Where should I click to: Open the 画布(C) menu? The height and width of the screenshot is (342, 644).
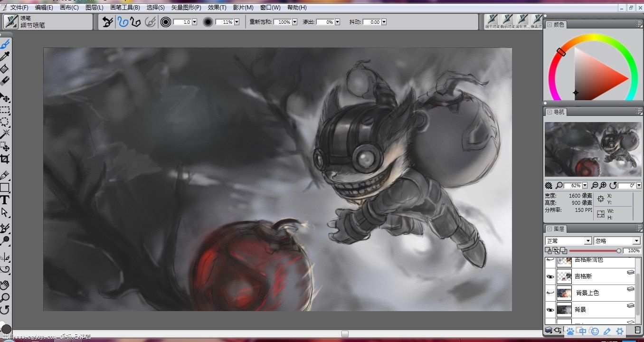tap(69, 8)
